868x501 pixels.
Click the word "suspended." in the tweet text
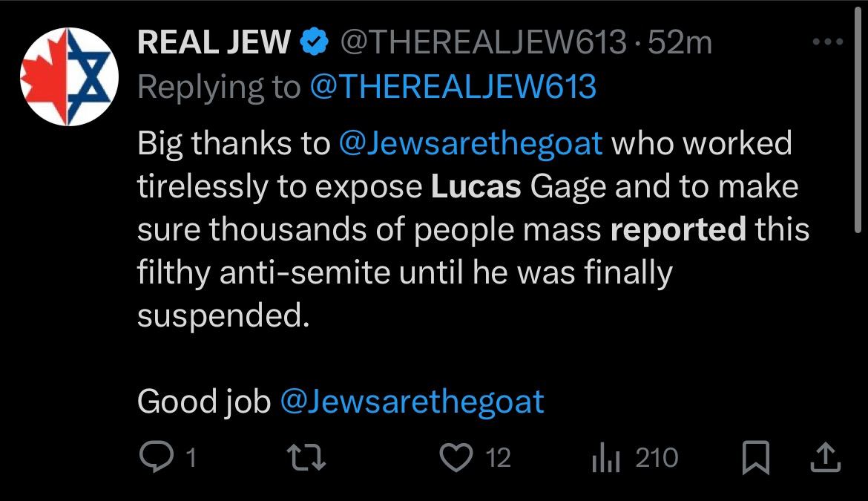click(222, 316)
